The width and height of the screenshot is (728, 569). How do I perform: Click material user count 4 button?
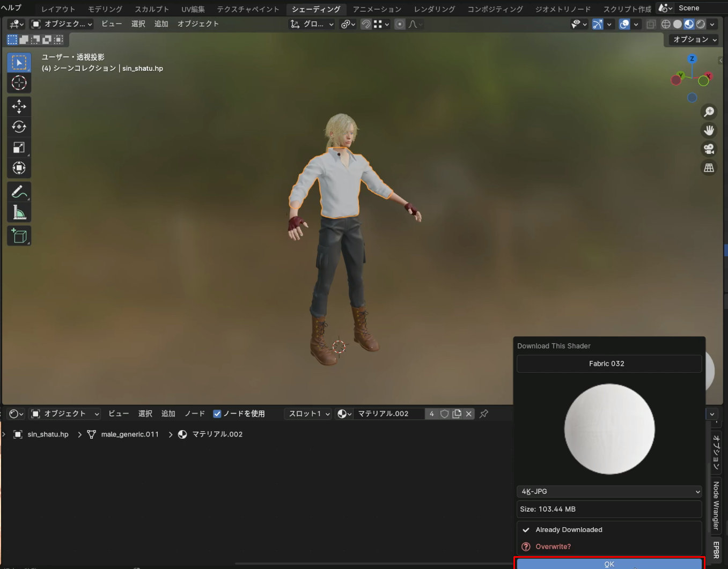point(431,414)
